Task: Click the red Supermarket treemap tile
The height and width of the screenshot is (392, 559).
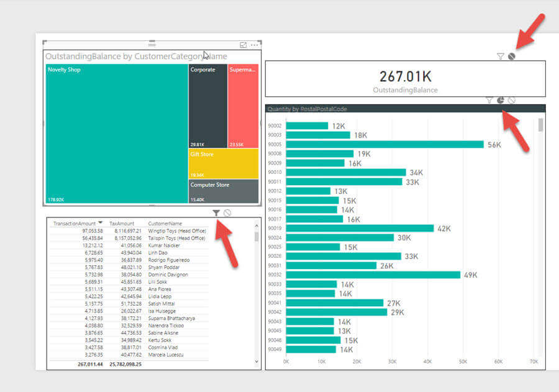Action: [x=243, y=106]
